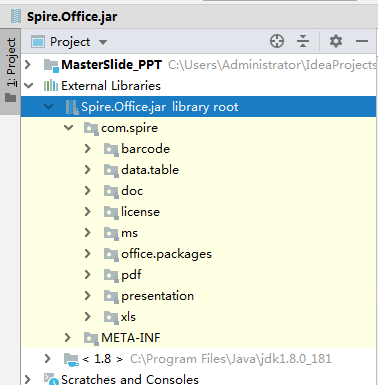Select the office.packages label

166,254
